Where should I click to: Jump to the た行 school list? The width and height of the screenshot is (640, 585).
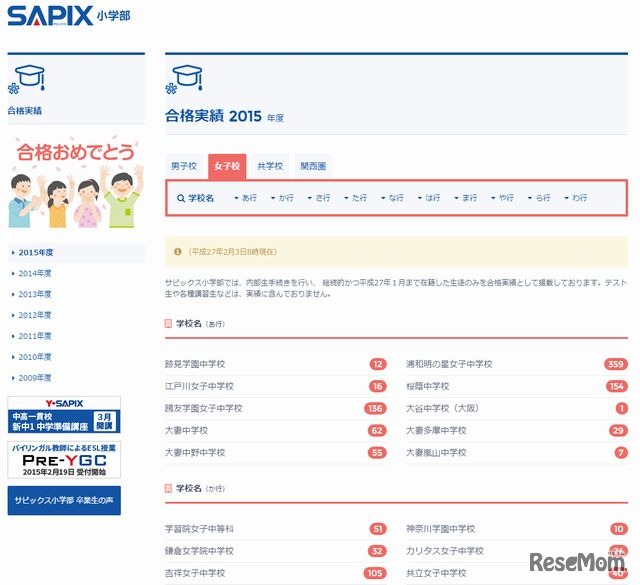tap(356, 198)
